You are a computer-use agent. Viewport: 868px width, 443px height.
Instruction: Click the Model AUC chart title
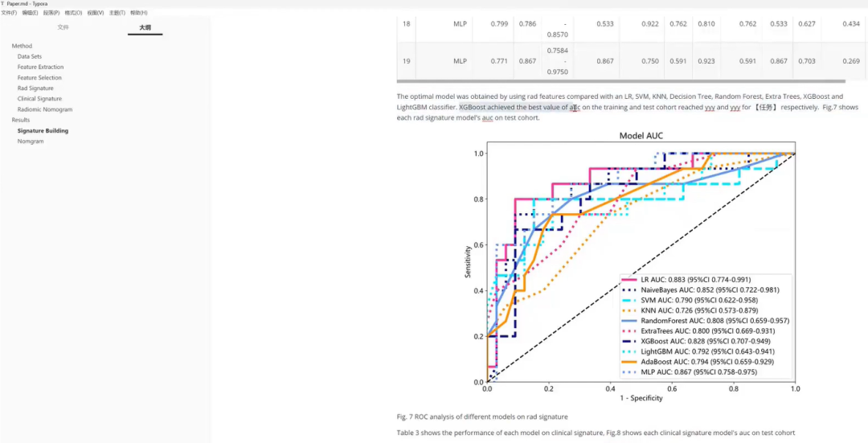641,136
